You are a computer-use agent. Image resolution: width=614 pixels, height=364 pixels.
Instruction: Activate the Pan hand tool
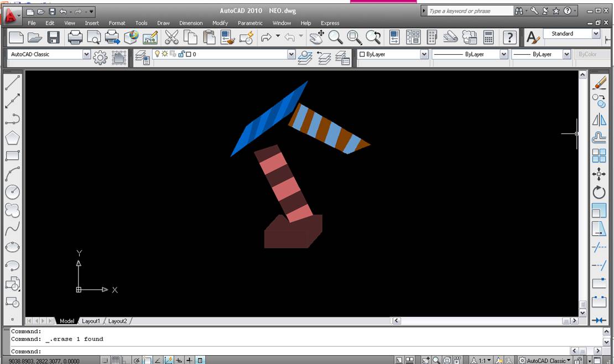316,38
